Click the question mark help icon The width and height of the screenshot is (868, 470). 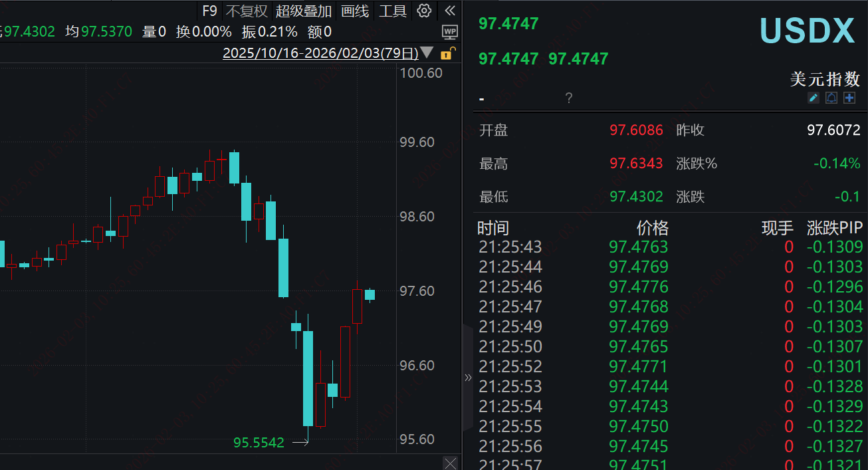(568, 98)
